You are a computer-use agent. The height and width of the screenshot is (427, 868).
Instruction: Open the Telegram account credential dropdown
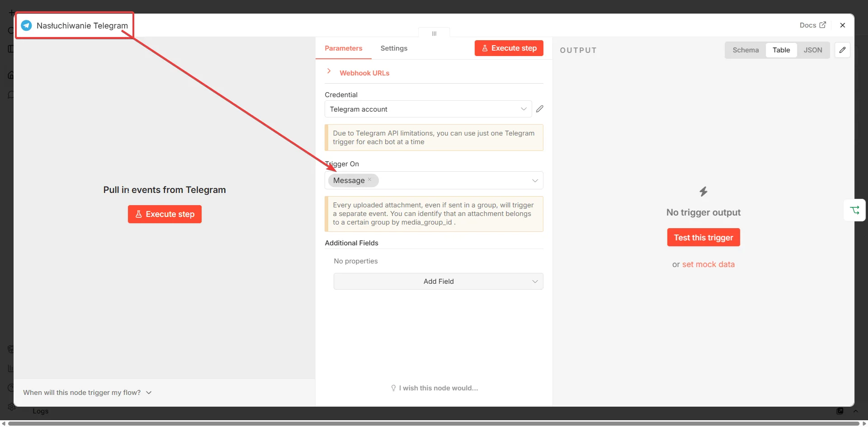click(x=428, y=109)
